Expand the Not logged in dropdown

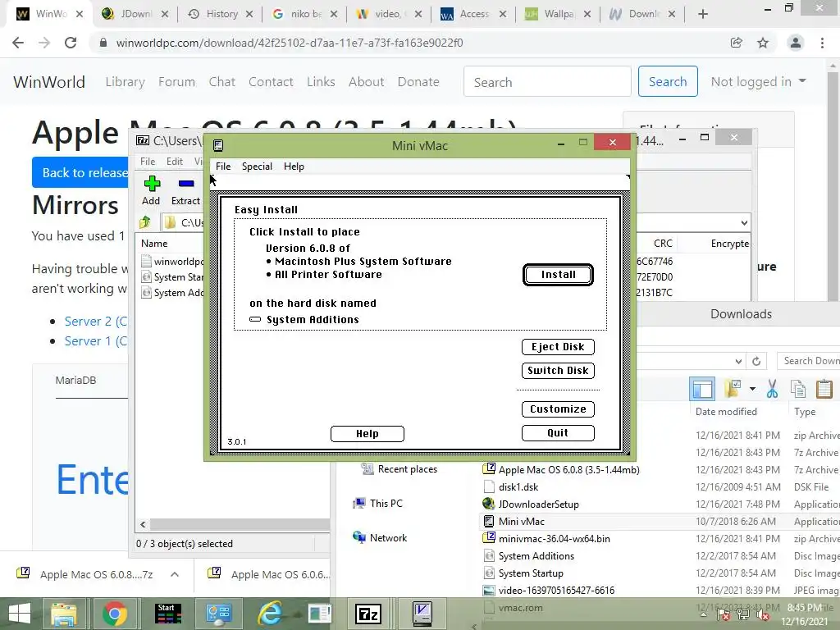tap(758, 81)
